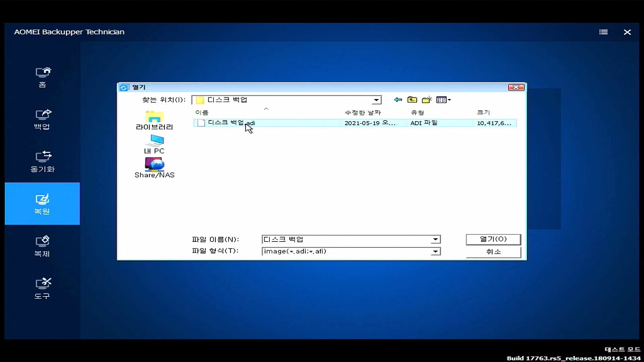Create a new folder
Image resolution: width=644 pixels, height=362 pixels.
pos(427,100)
